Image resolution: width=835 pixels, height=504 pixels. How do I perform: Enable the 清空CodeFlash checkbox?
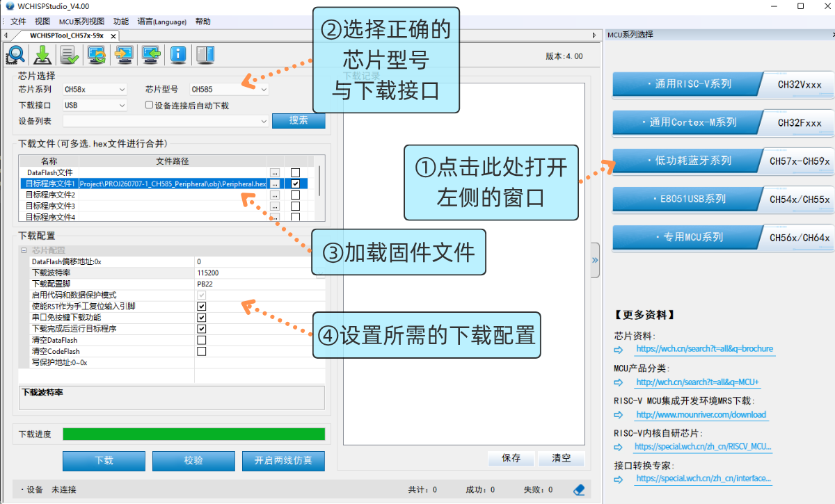[x=202, y=352]
